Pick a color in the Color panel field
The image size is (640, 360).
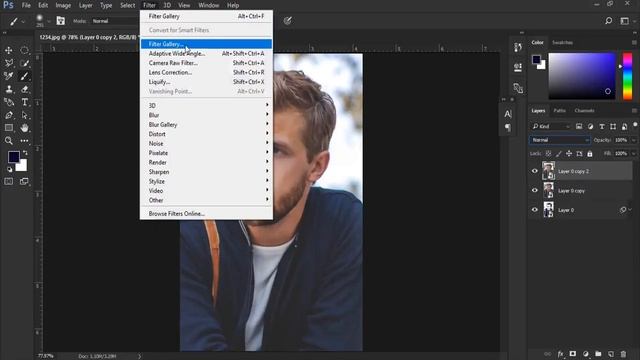coord(582,76)
